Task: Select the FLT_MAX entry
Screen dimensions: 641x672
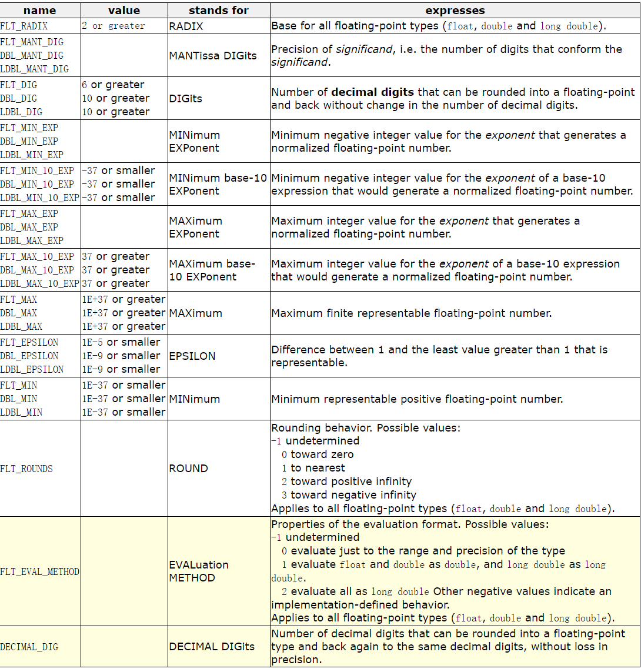Action: pyautogui.click(x=18, y=299)
